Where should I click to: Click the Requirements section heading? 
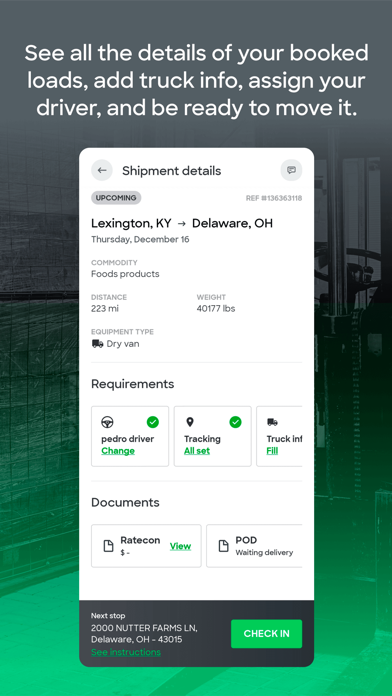coord(132,384)
